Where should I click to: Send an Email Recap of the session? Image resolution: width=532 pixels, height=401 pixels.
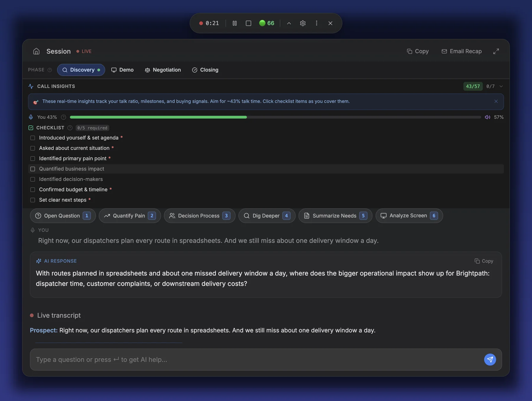point(461,51)
